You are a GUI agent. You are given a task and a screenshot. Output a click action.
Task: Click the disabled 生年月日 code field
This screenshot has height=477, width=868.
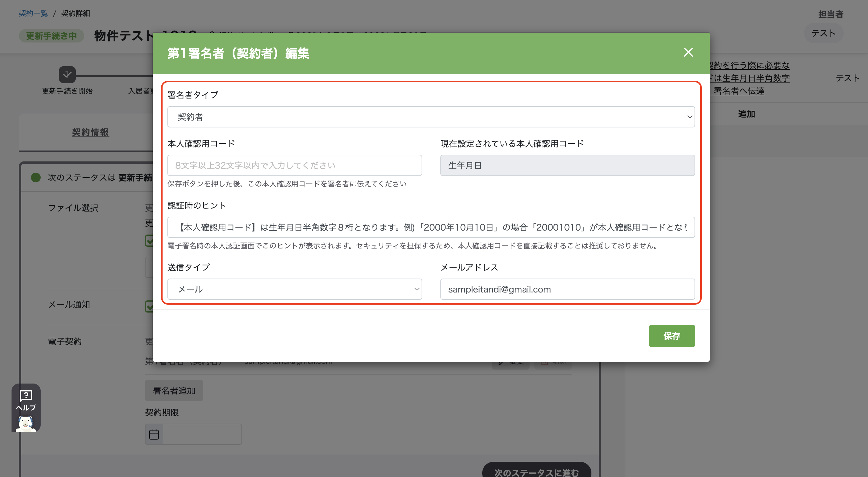[567, 165]
